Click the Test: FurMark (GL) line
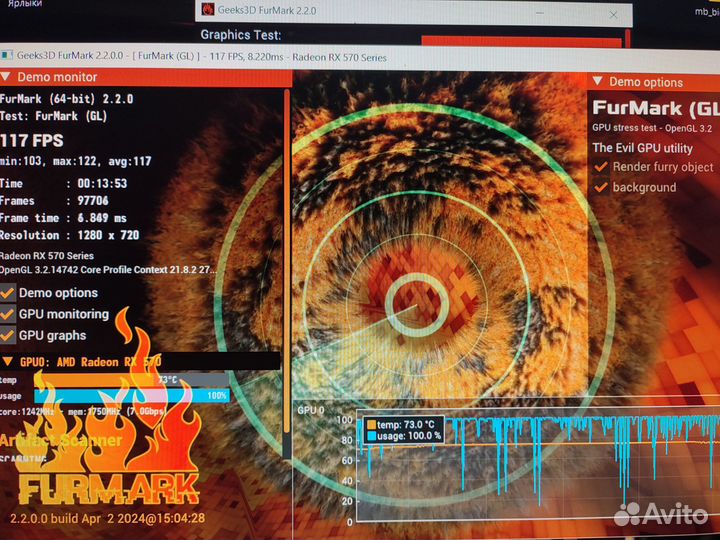The height and width of the screenshot is (540, 720). (53, 116)
